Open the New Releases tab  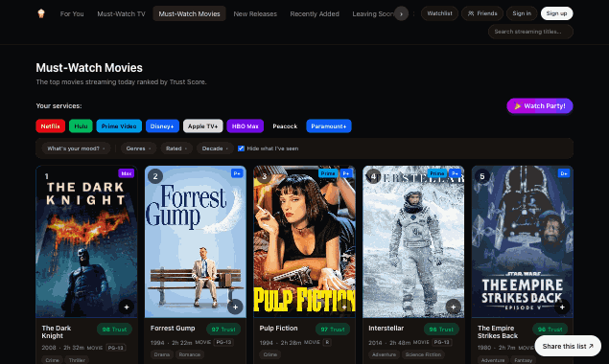pos(255,14)
